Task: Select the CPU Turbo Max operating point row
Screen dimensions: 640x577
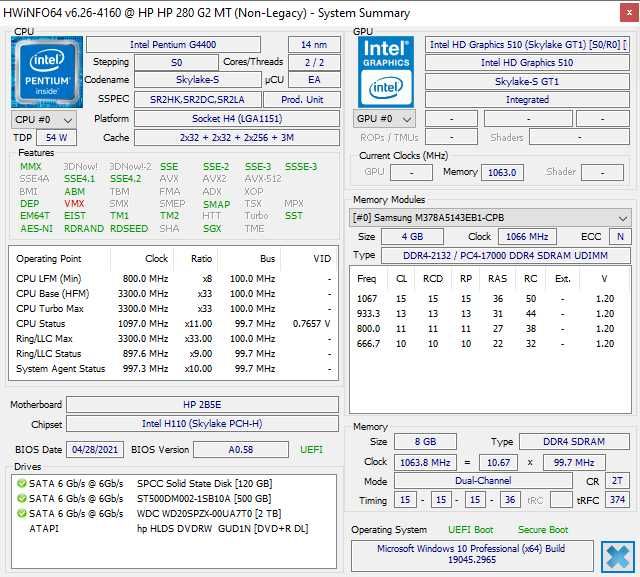Action: click(173, 309)
